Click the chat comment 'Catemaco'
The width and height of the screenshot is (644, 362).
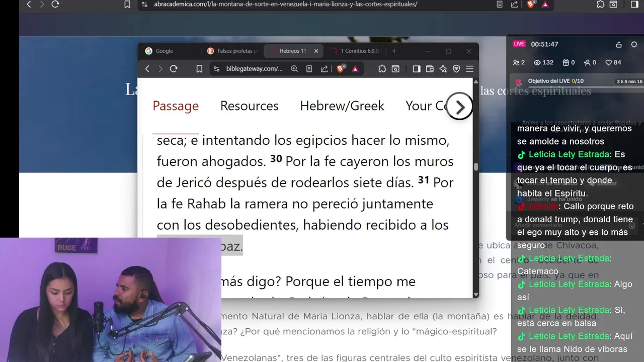click(537, 271)
